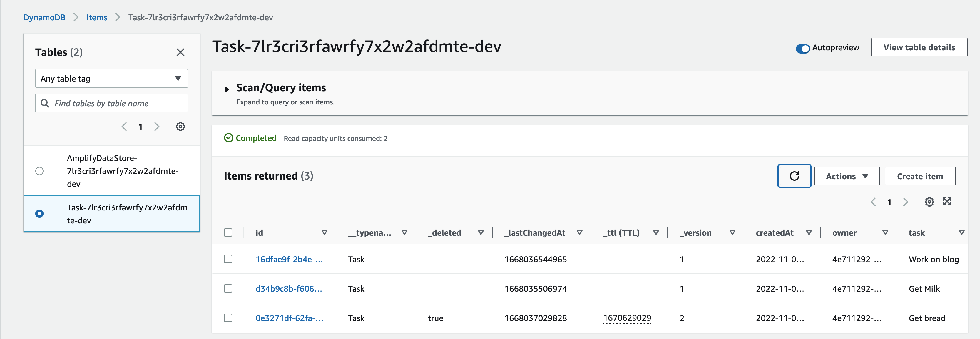Open item 16dfae9f-2b4e link

tap(289, 259)
